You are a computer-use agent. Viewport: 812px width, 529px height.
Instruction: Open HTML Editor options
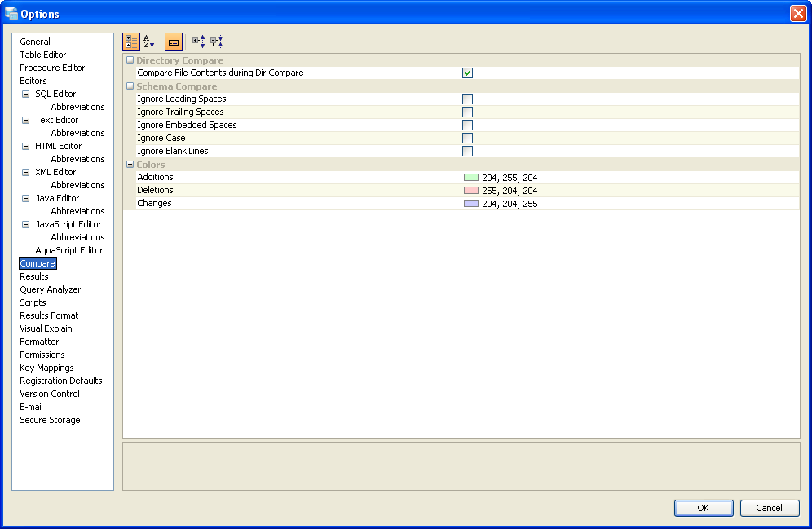[58, 146]
